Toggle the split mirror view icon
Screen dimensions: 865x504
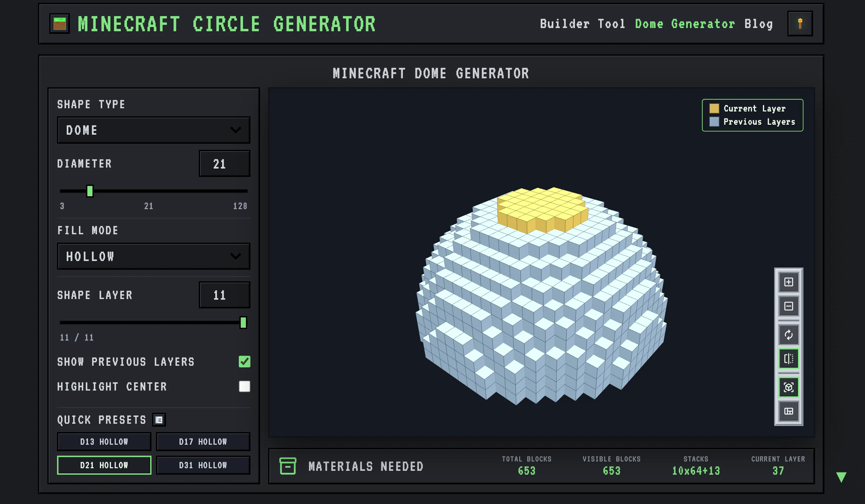788,358
